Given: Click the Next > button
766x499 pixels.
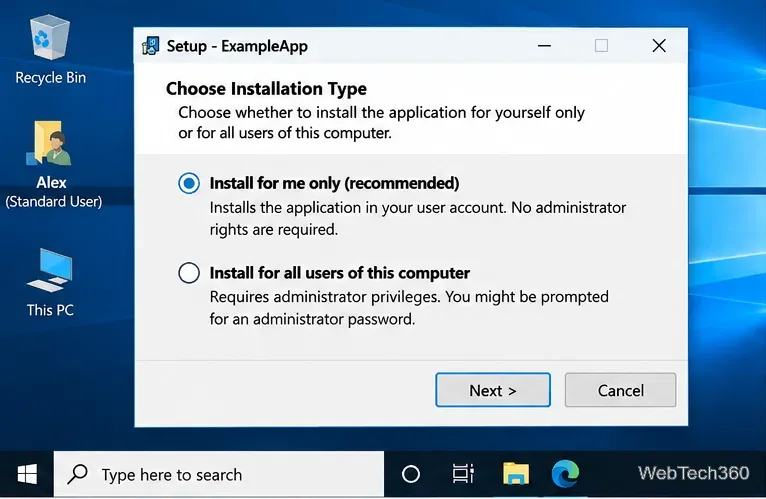Looking at the screenshot, I should (x=493, y=390).
